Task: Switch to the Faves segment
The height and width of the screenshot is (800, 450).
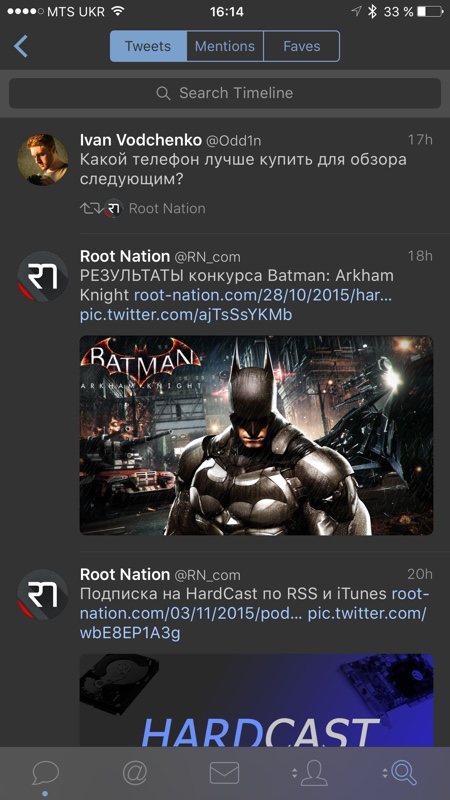Action: 302,46
